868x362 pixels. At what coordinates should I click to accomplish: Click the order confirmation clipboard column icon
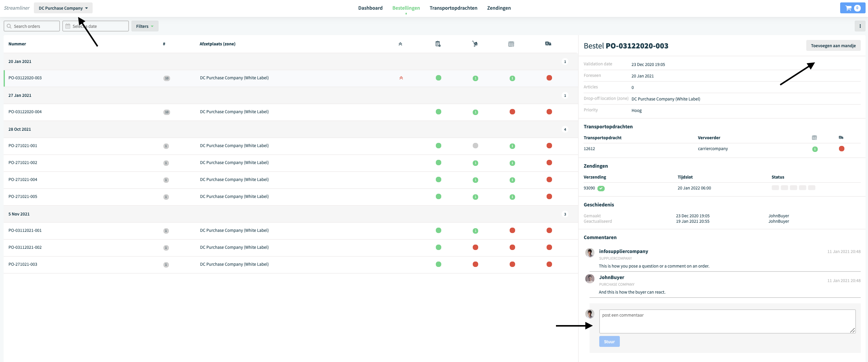click(x=438, y=44)
